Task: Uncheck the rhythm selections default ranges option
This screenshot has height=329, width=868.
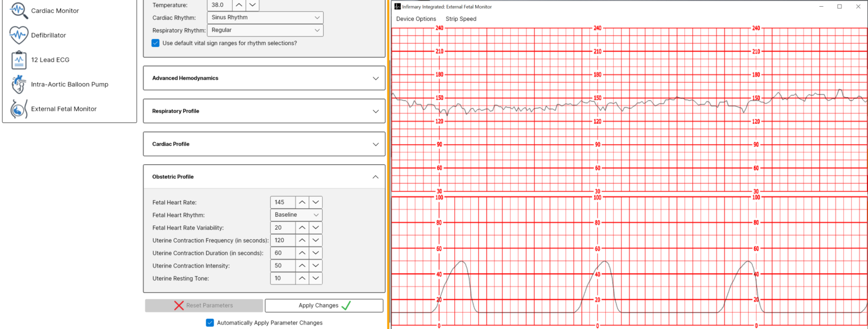Action: [155, 43]
